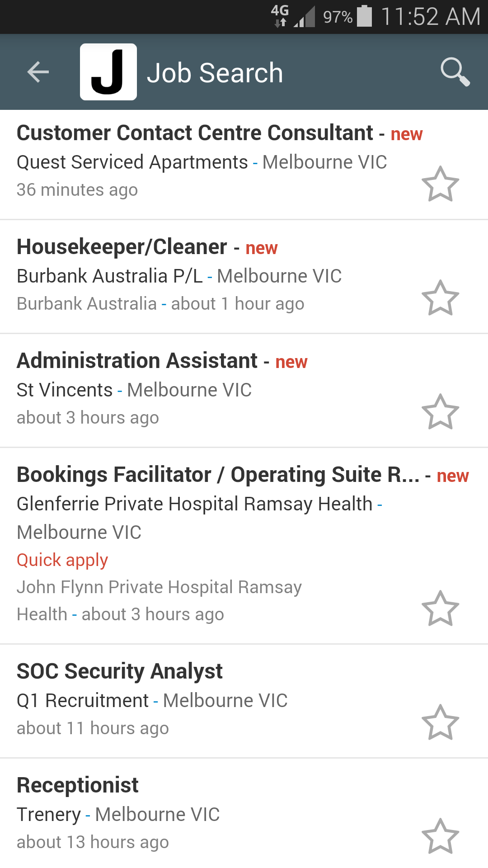
Task: Open the Receptionist job listing
Action: coord(78,785)
